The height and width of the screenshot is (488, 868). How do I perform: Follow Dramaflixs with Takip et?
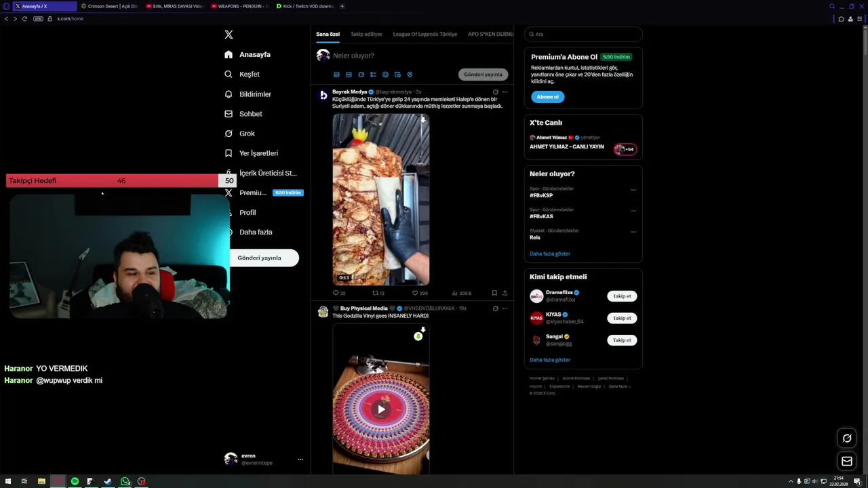[x=622, y=296]
